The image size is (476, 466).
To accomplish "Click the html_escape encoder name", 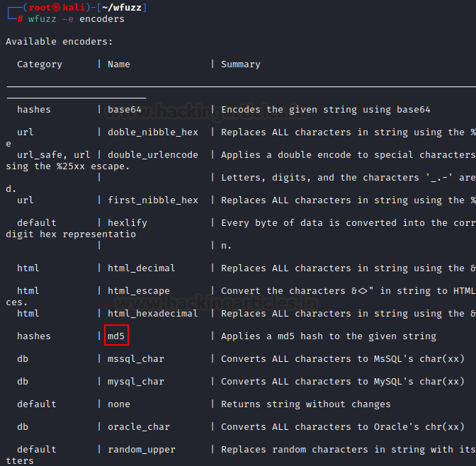I will click(139, 291).
